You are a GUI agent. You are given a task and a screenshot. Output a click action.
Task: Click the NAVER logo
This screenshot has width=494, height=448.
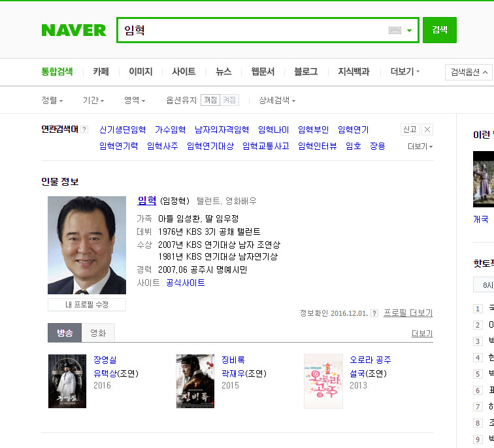coord(74,30)
